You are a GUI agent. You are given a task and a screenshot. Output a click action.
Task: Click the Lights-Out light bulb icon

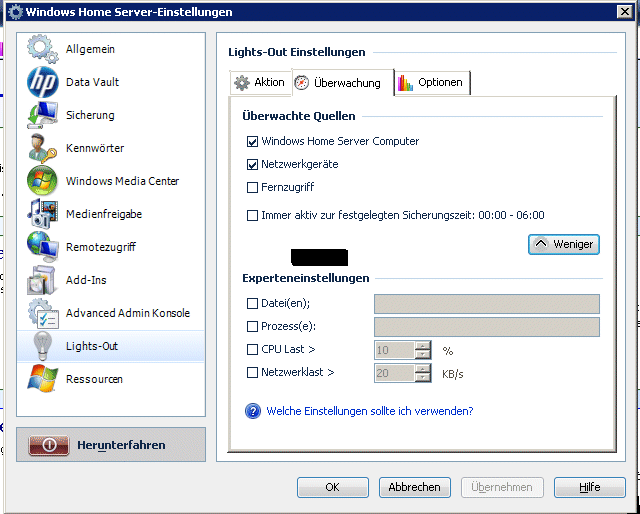click(42, 346)
